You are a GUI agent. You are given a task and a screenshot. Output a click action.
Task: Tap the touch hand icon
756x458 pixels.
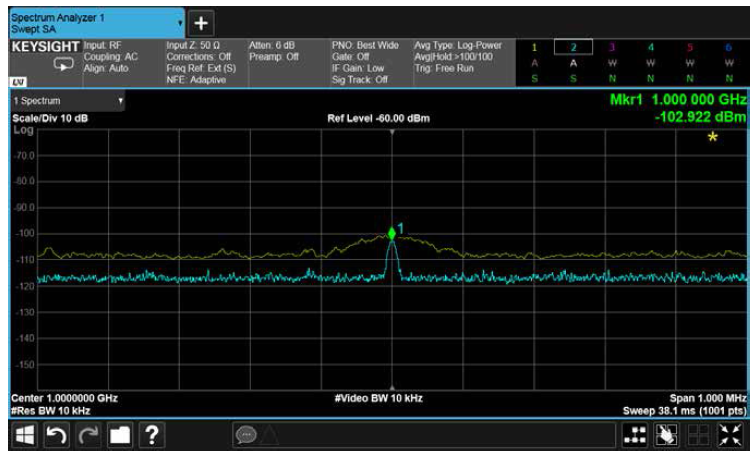tap(667, 435)
